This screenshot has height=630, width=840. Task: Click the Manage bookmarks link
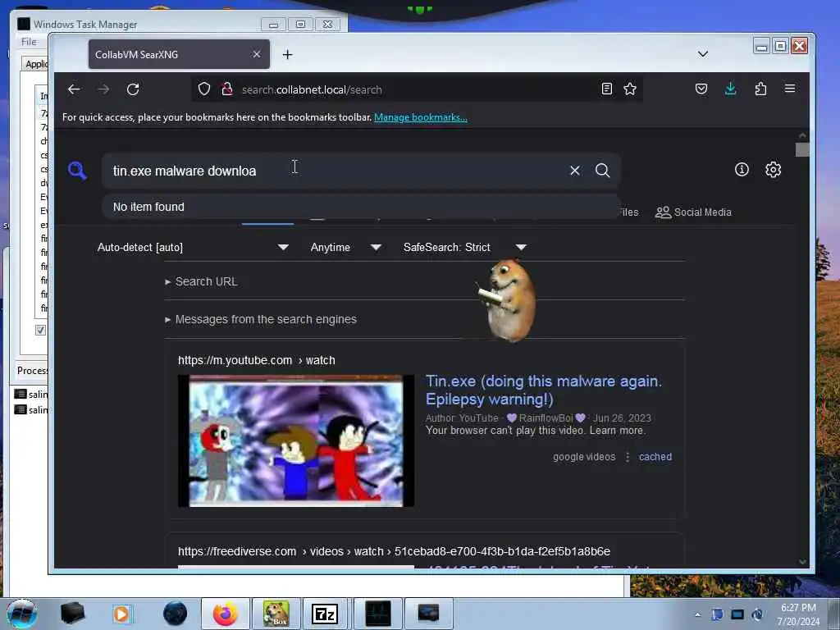coord(421,117)
